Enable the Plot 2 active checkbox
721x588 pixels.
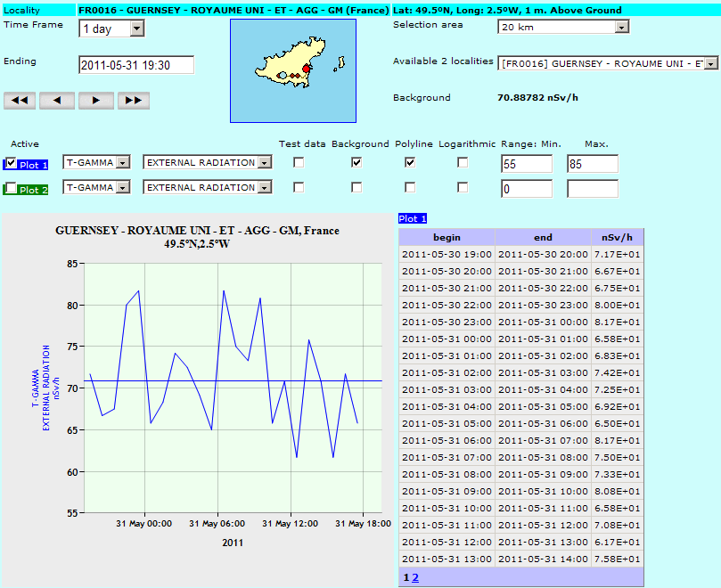tap(11, 188)
